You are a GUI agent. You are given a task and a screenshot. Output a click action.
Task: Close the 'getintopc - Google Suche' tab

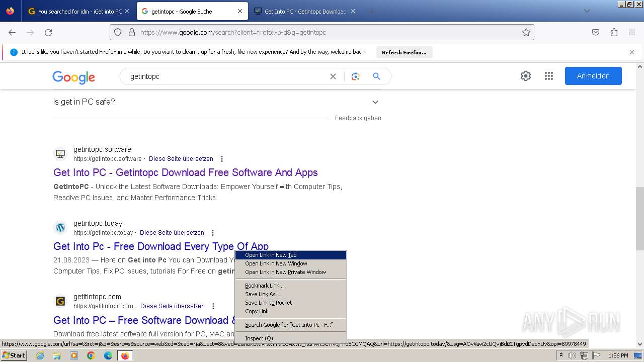click(240, 11)
